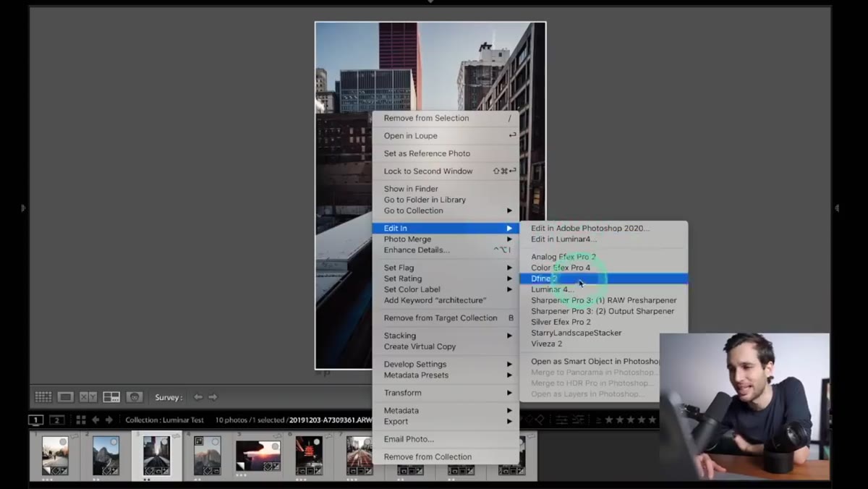Show the right panel via edge arrow
The image size is (868, 489).
[x=837, y=208]
